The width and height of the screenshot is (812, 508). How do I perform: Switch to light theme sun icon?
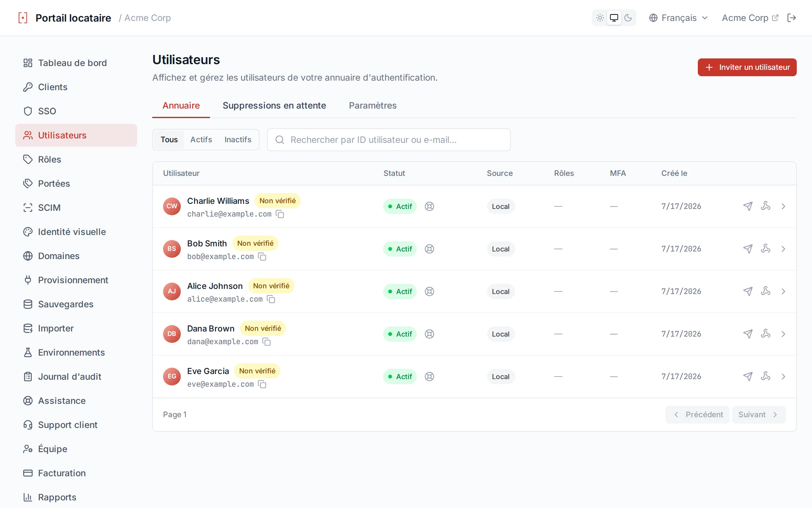(600, 18)
